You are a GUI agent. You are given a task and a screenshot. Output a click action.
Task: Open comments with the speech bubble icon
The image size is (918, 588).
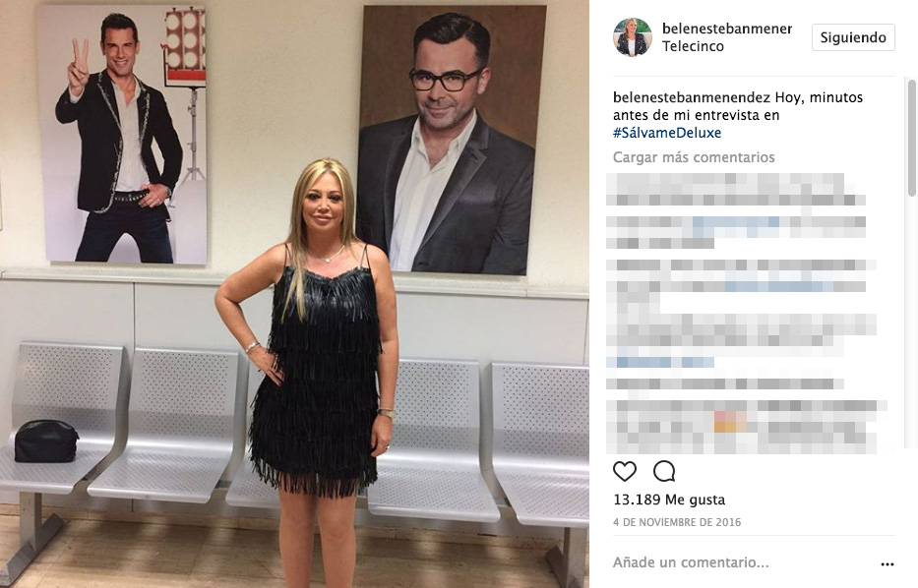(664, 471)
